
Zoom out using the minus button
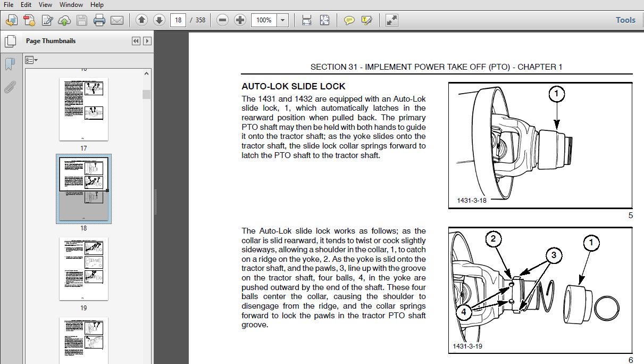[x=223, y=20]
